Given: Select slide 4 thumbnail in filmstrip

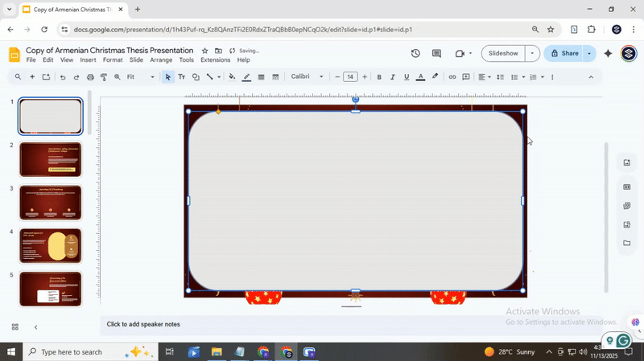Looking at the screenshot, I should (x=50, y=246).
